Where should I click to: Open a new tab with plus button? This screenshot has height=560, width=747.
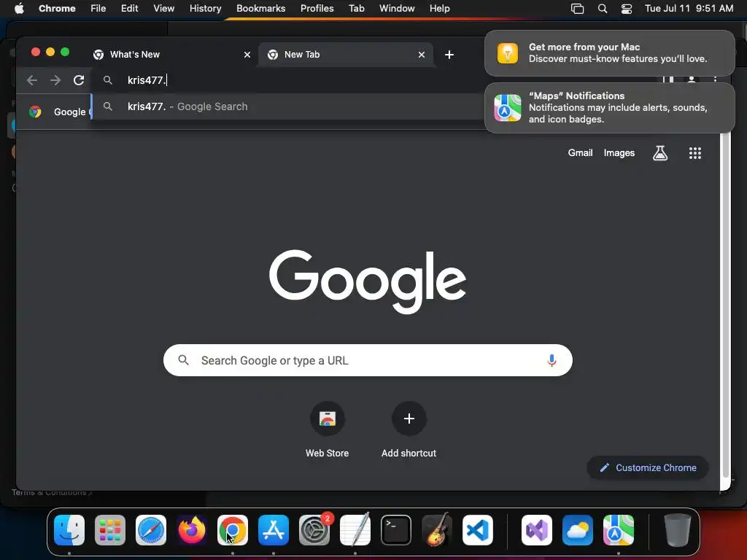click(x=449, y=55)
